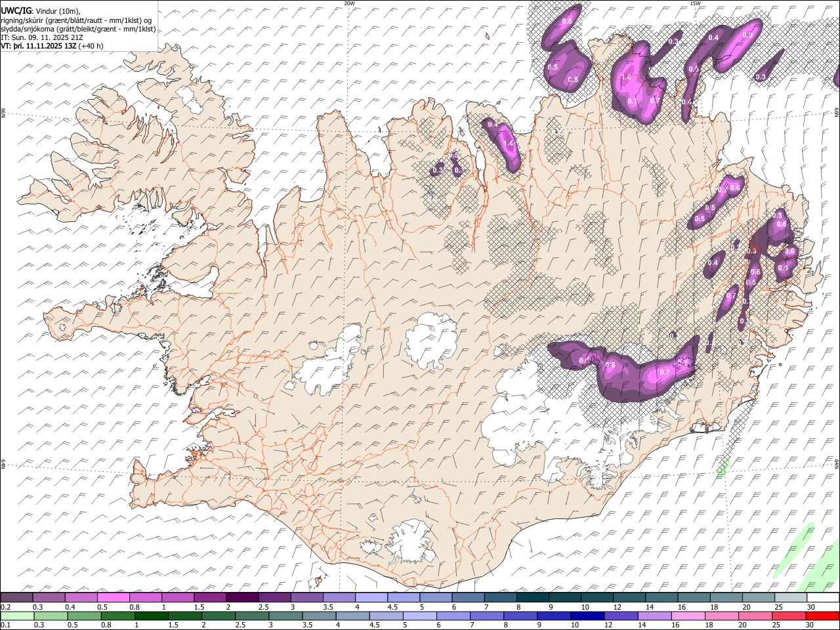Click the bright red 30 swatch in rain legend
This screenshot has height=630, width=840.
click(x=822, y=616)
